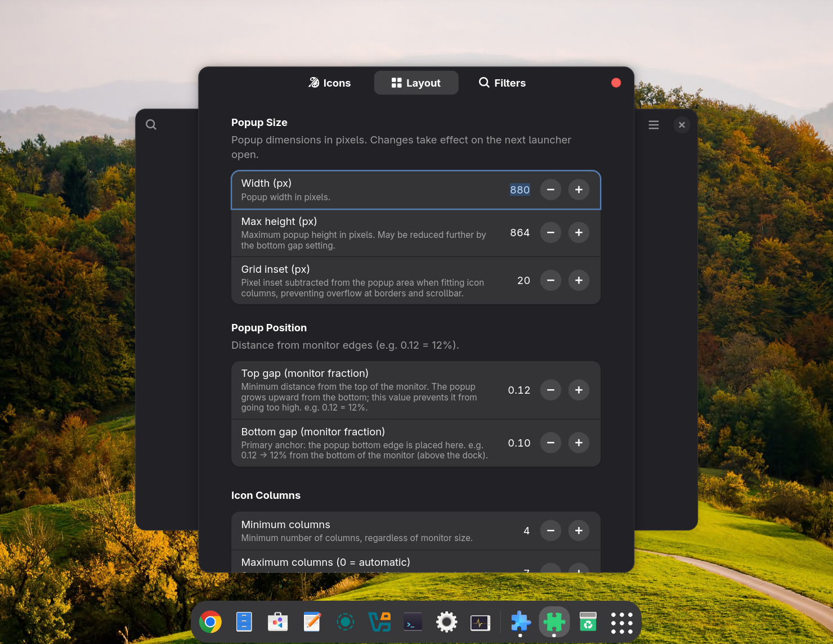Open the software store from the dock

(278, 622)
